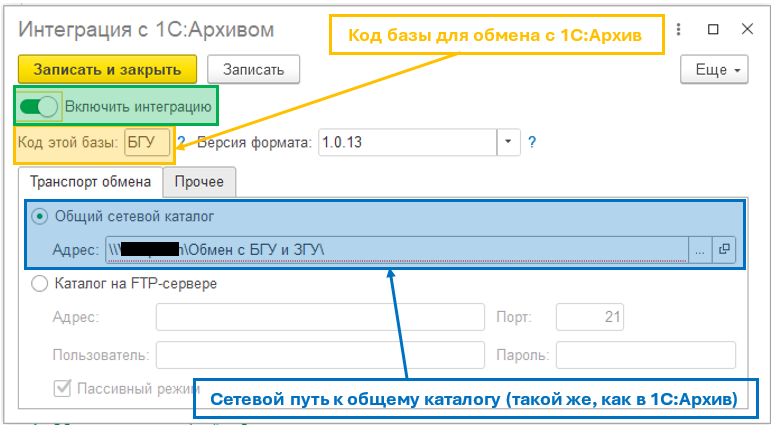775x430 pixels.
Task: Click the Пароль input field
Action: click(x=646, y=355)
